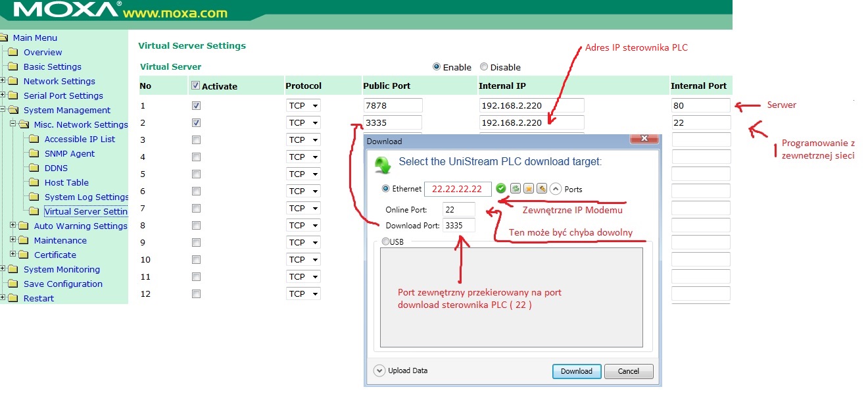Click the empty Internal Port field for row 6
The height and width of the screenshot is (408, 868).
[701, 191]
